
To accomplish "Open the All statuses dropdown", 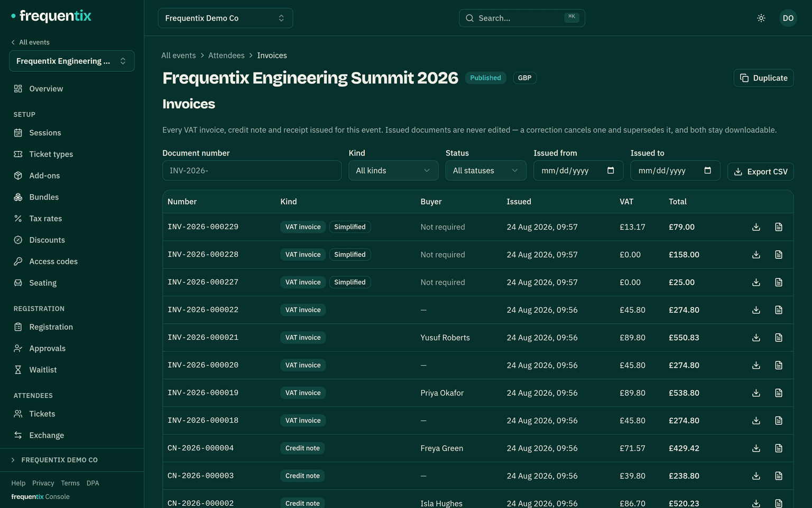I will tap(486, 170).
